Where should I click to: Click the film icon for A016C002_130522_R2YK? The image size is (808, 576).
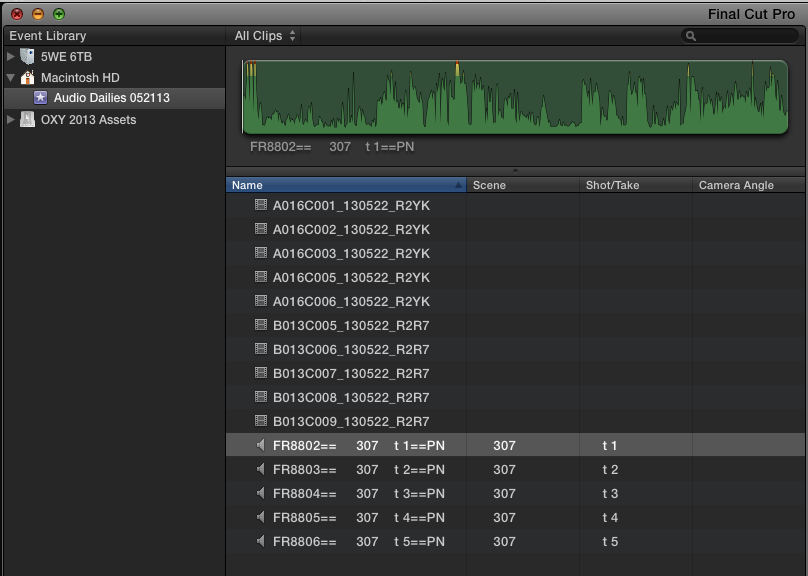261,229
